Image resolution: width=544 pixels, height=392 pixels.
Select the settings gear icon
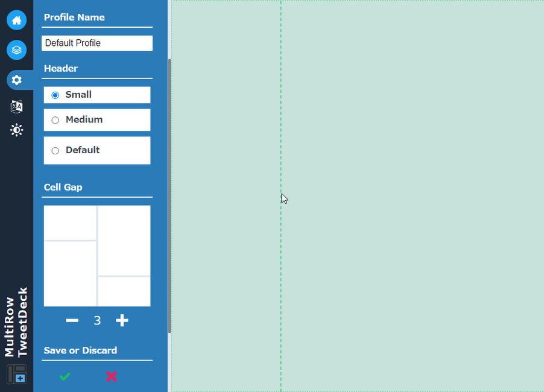tap(16, 80)
